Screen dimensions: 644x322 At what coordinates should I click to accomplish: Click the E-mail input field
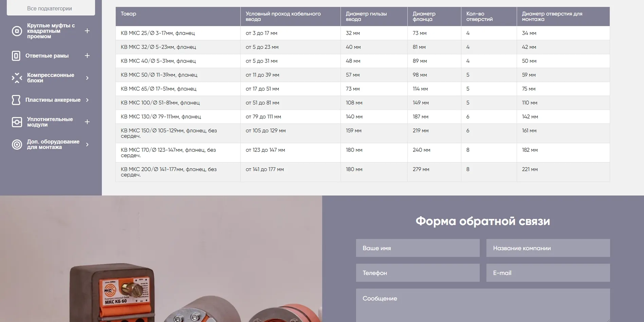click(x=548, y=273)
